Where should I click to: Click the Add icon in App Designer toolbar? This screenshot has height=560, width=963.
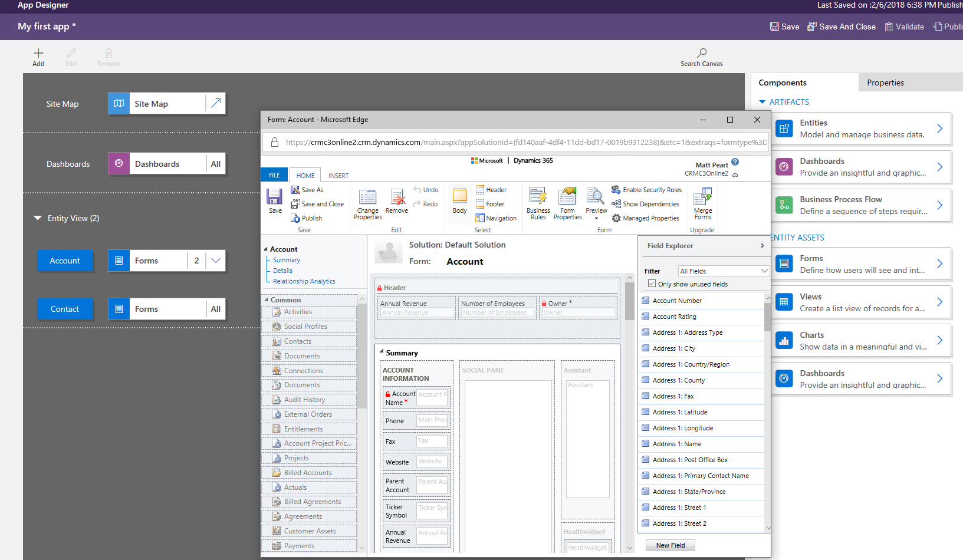click(x=38, y=53)
